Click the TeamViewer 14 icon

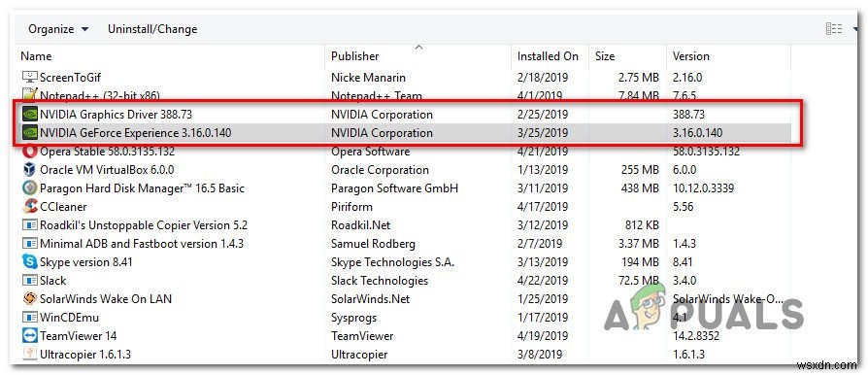pos(29,336)
